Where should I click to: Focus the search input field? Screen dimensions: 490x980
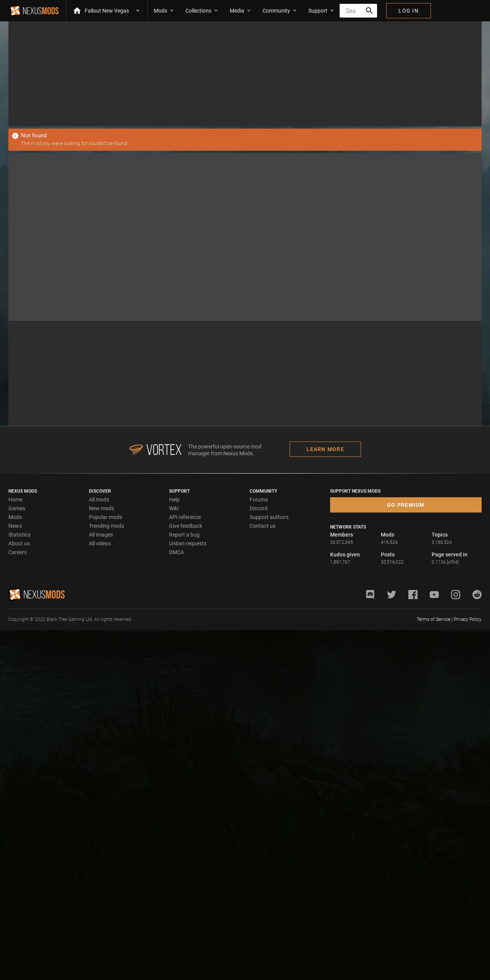coord(351,11)
